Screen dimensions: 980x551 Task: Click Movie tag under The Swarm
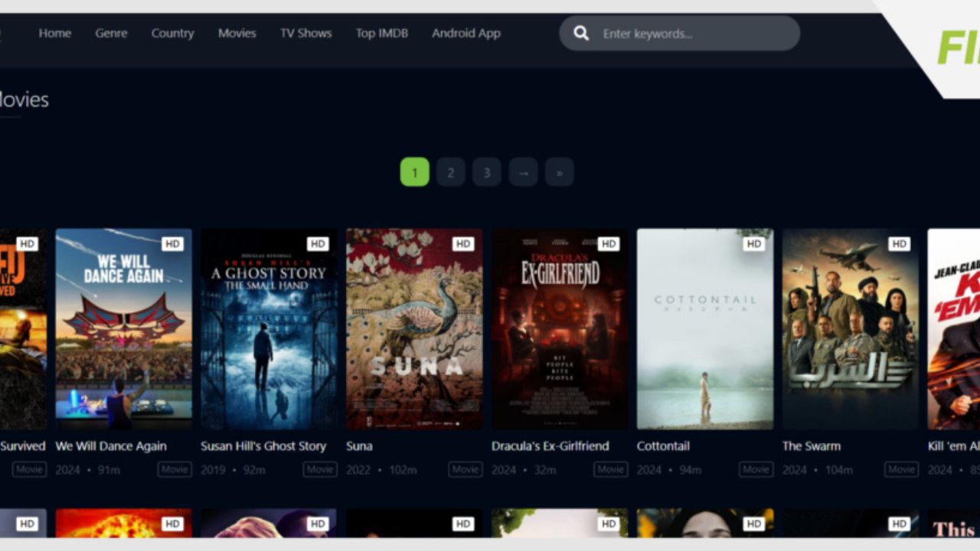(902, 470)
